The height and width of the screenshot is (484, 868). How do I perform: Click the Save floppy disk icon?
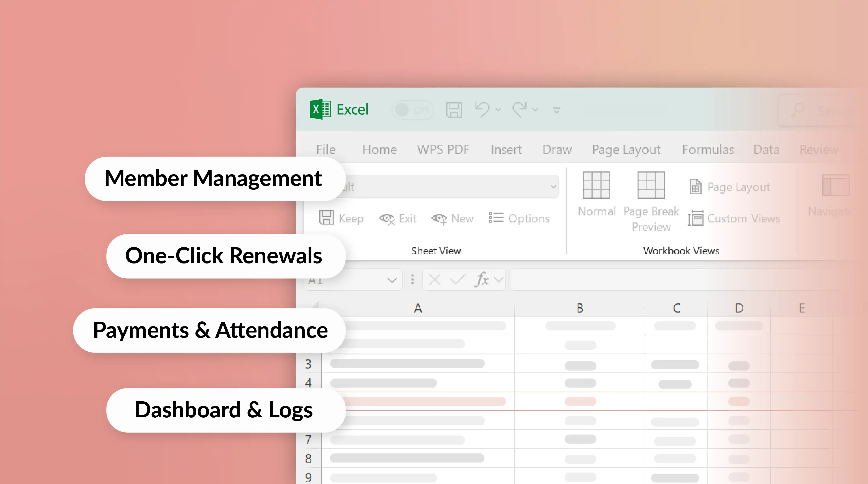[x=454, y=110]
